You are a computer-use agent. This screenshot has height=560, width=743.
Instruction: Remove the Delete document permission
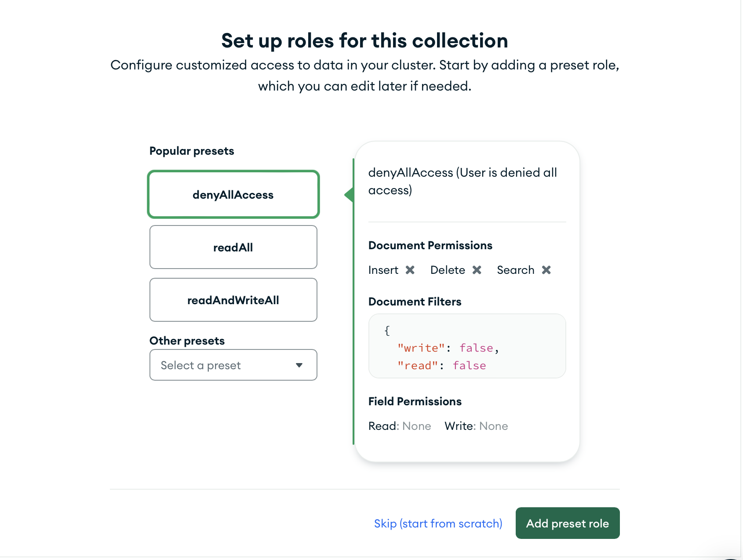477,270
